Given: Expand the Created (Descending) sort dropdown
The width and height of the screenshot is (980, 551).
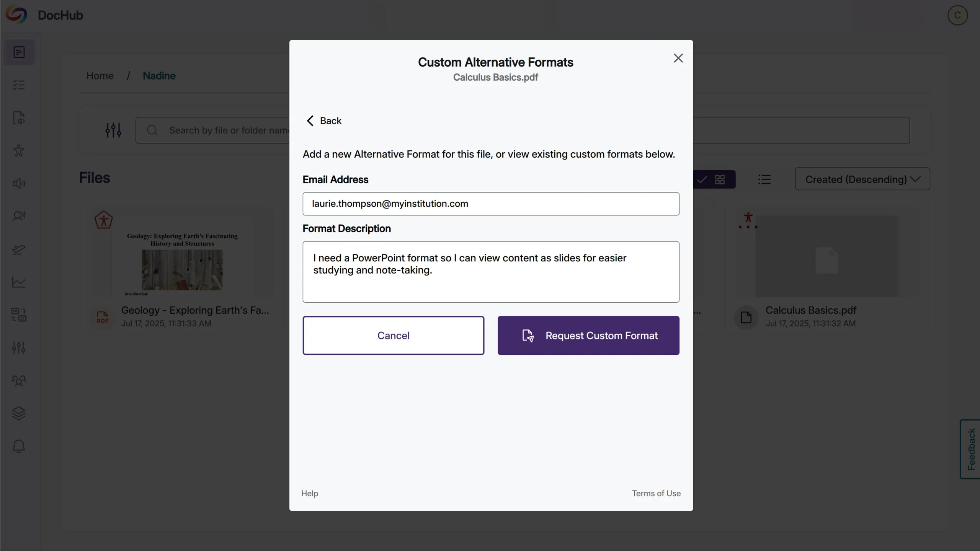Looking at the screenshot, I should (x=862, y=179).
